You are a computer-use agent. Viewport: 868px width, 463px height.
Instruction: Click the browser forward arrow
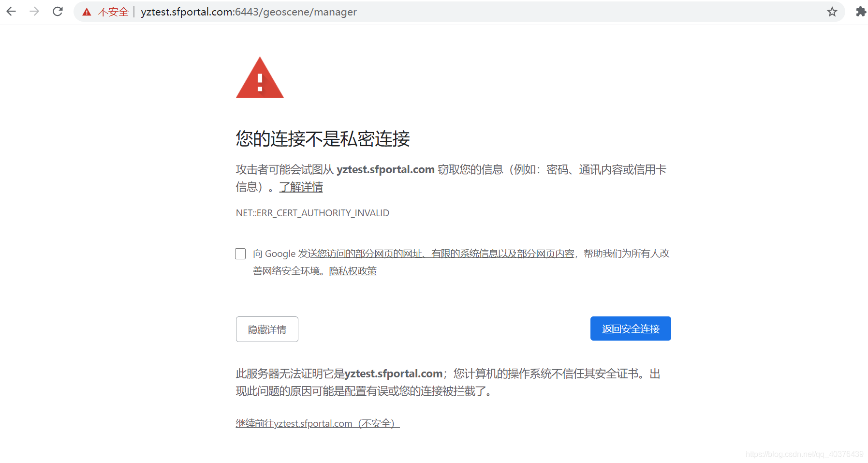pos(34,12)
